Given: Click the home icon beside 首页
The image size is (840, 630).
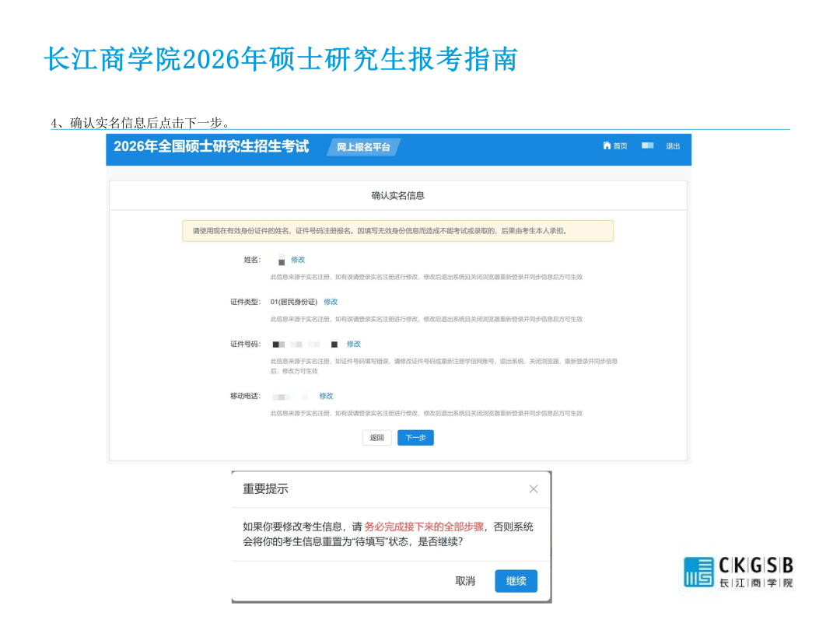Looking at the screenshot, I should tap(607, 146).
